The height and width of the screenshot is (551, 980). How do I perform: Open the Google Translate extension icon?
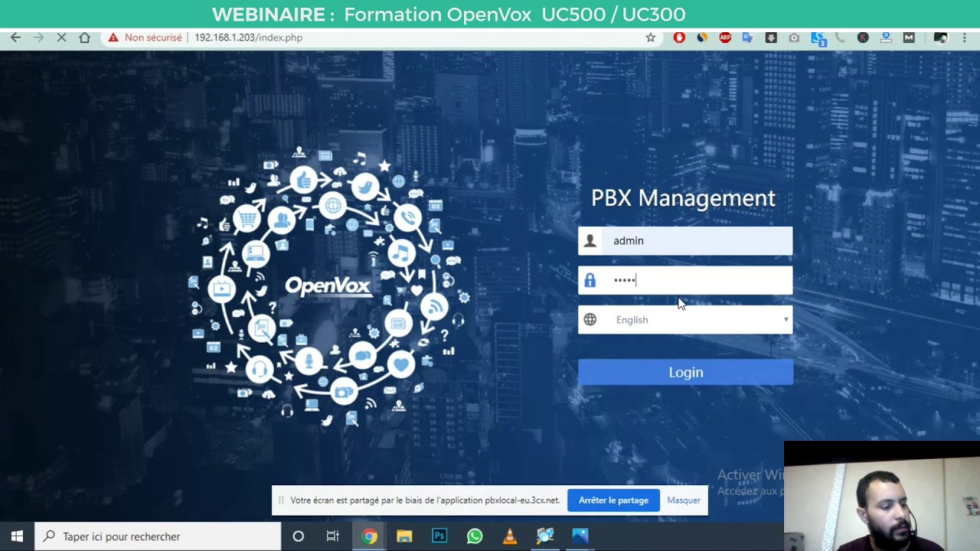tap(748, 37)
